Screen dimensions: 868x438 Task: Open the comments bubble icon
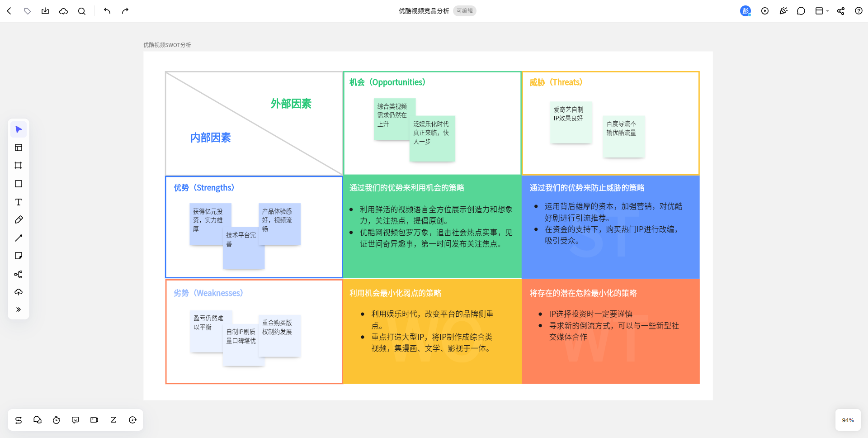click(x=801, y=11)
